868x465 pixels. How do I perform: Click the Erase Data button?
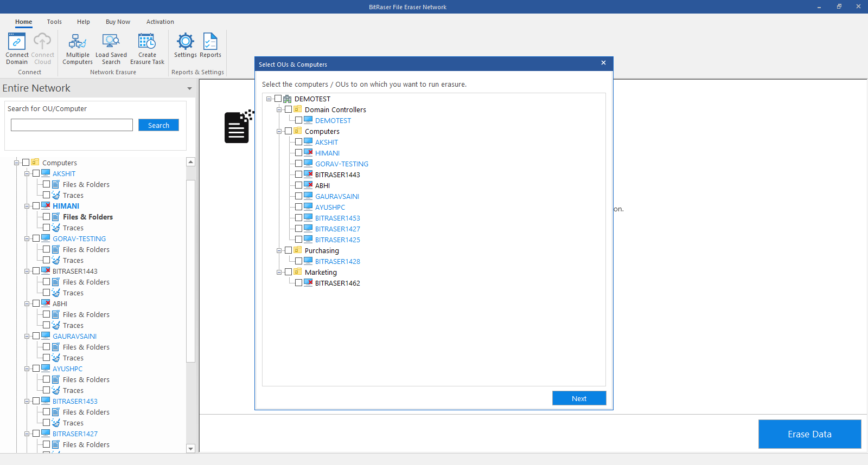tap(809, 434)
